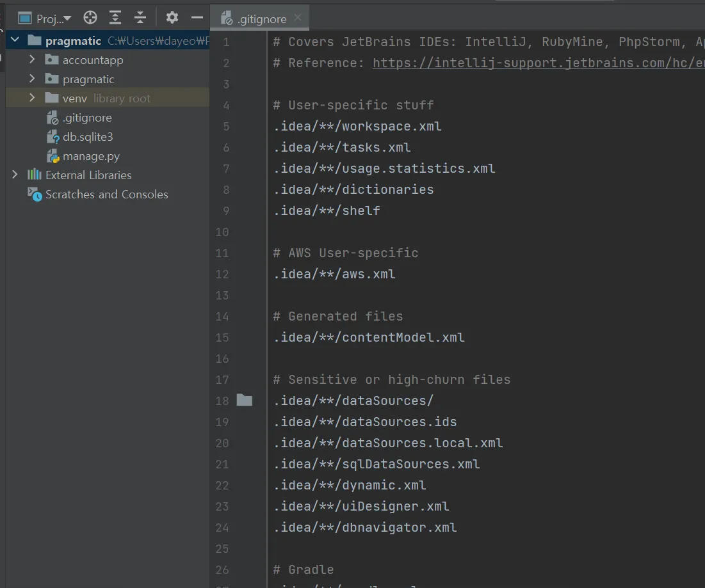Select the .gitignore file in project tree
This screenshot has height=588, width=705.
tap(87, 118)
